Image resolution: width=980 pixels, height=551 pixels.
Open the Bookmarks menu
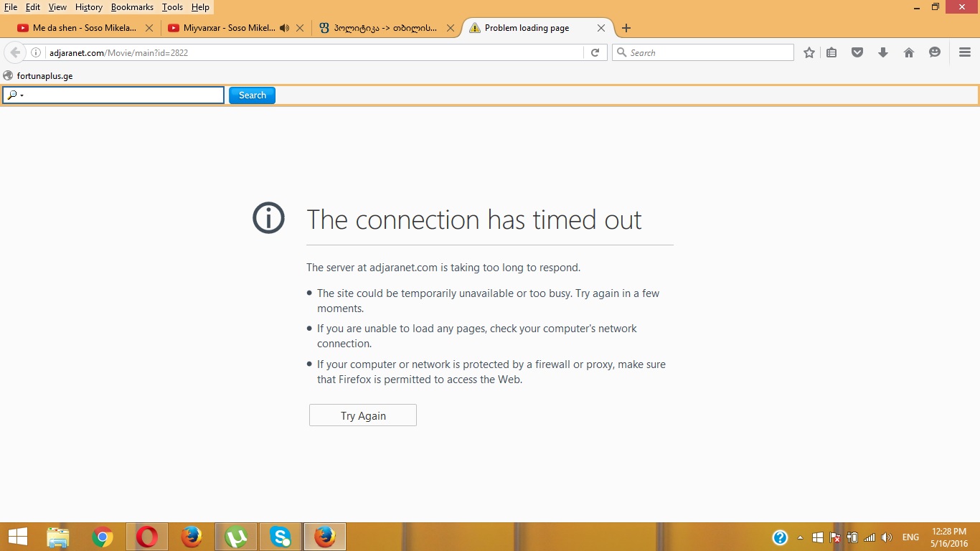coord(132,7)
